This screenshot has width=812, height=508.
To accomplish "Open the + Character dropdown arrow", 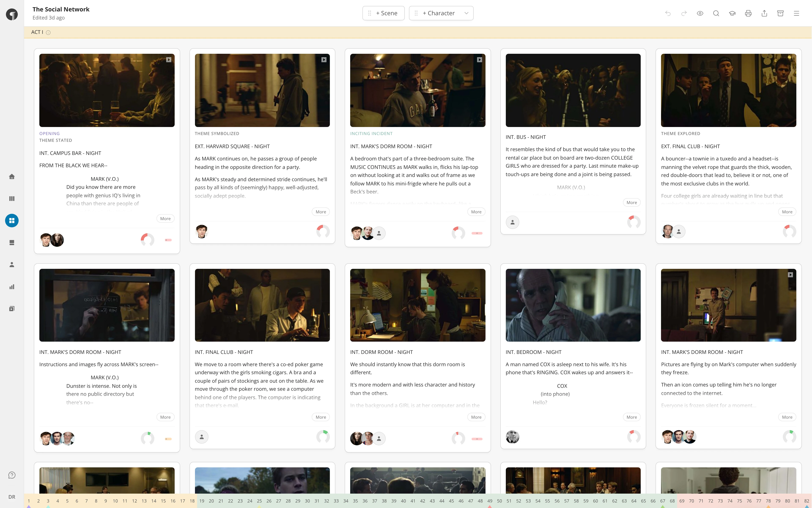I will [x=466, y=13].
